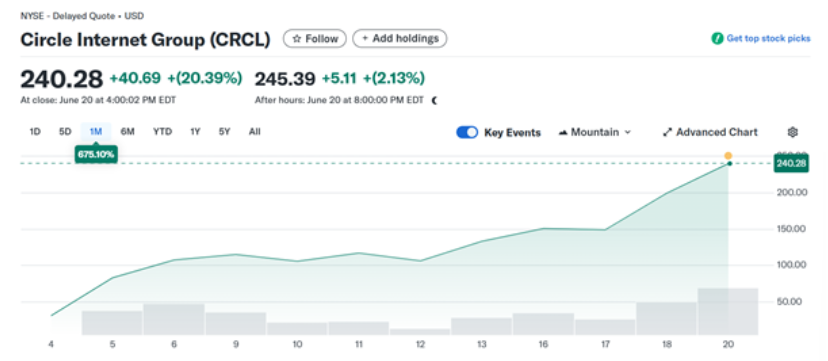Screen dimensions: 828x361
Task: Click the date label 4 on x-axis
Action: click(x=51, y=345)
